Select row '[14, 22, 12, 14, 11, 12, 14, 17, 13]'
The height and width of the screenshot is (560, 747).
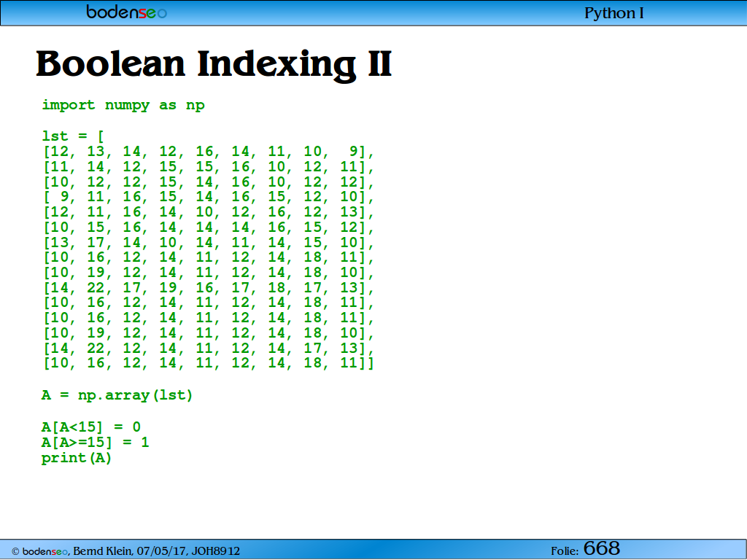[x=209, y=348]
